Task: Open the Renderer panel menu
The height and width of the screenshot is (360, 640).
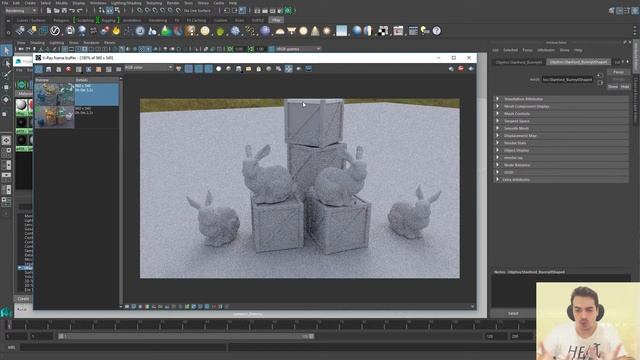Action: tap(91, 42)
